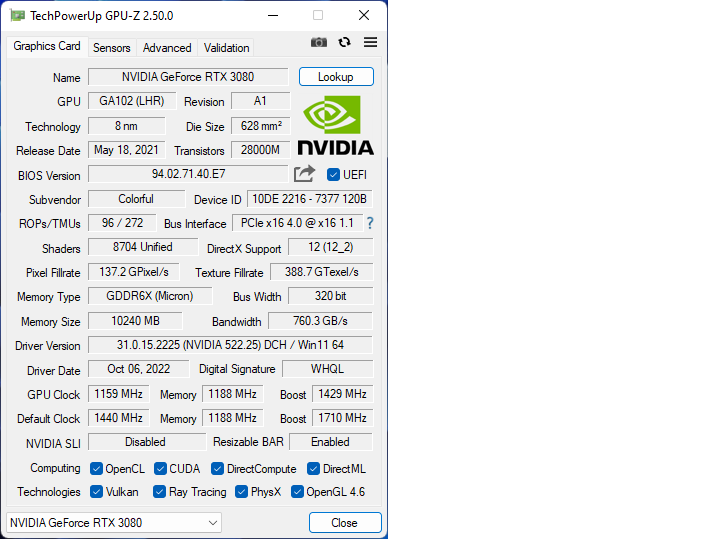Screen dimensions: 717x539
Task: Click the BIOS Version field 94.02.71.40.E7
Action: click(188, 174)
